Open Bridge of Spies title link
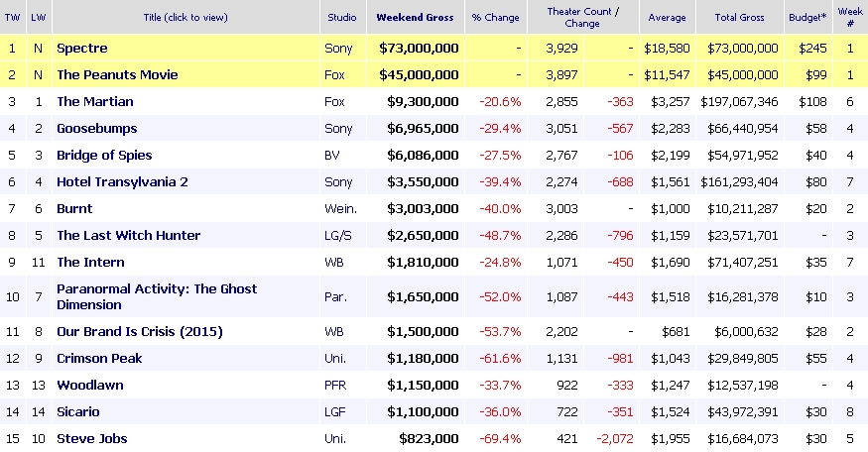Image resolution: width=868 pixels, height=452 pixels. pyautogui.click(x=104, y=156)
